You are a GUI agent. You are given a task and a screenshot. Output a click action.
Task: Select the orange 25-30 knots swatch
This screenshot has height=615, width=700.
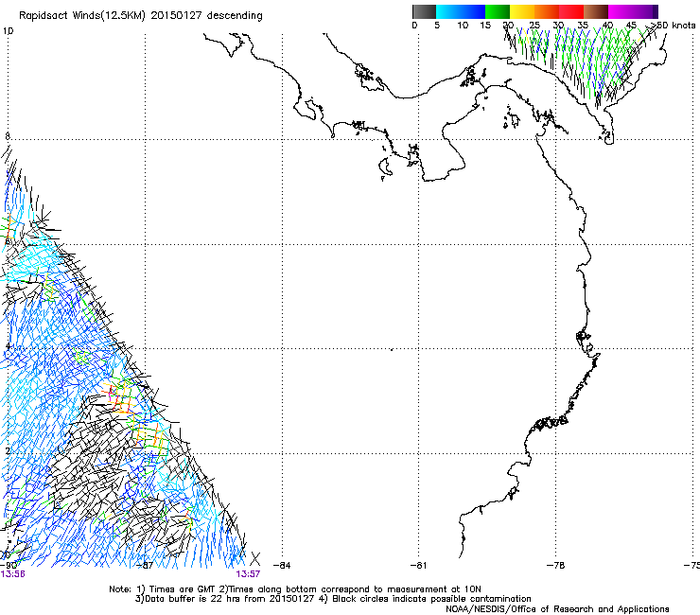click(x=547, y=11)
